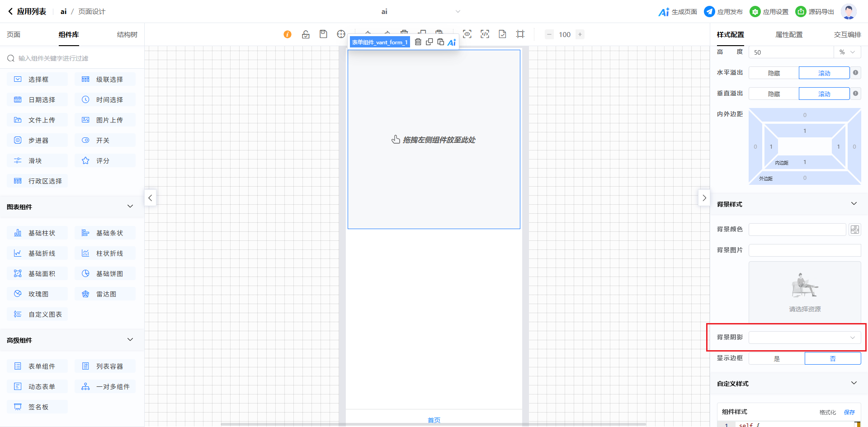The height and width of the screenshot is (427, 868).
Task: Switch to the 结构树 tab
Action: (127, 35)
